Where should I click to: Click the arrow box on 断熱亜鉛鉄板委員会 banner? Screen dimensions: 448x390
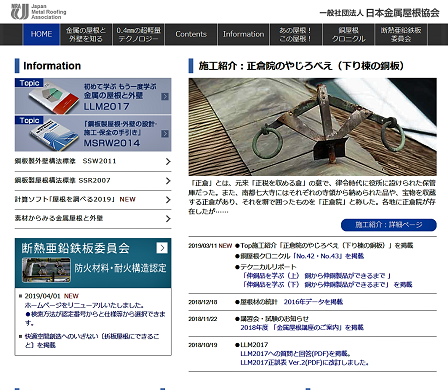click(162, 248)
